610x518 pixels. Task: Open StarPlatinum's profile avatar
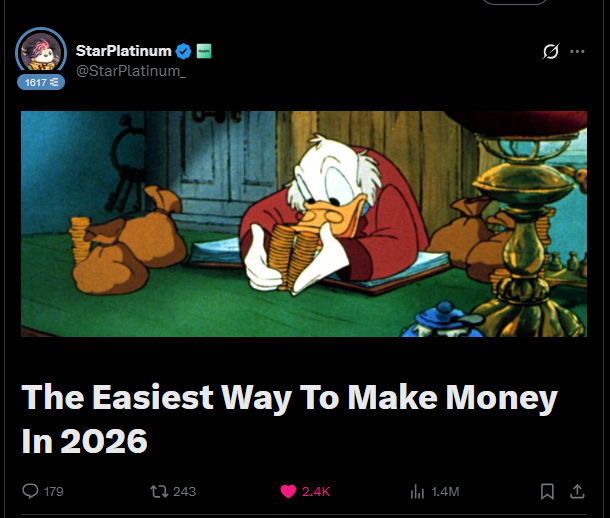(41, 52)
